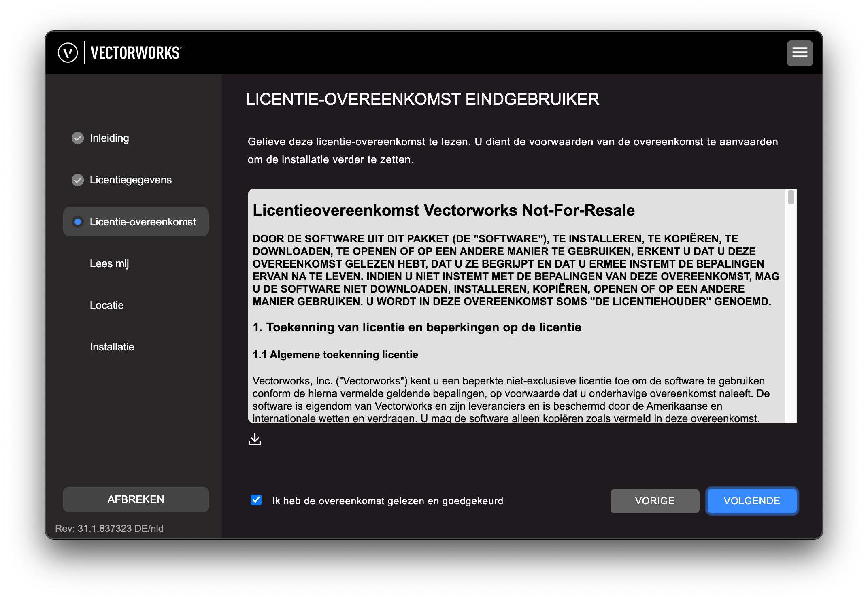Click the license text scrollbar thumb
This screenshot has height=599, width=868.
791,198
